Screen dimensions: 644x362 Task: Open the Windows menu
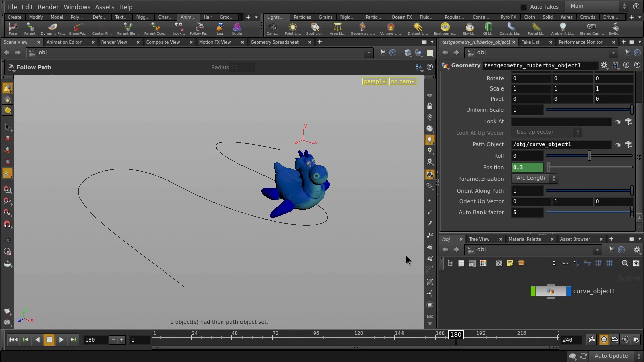click(x=76, y=7)
